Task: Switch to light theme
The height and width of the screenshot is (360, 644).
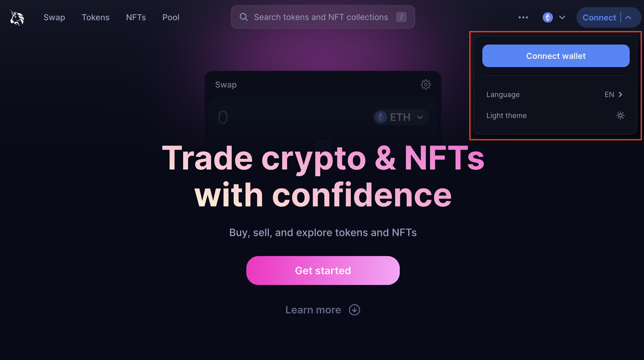Action: pyautogui.click(x=537, y=115)
